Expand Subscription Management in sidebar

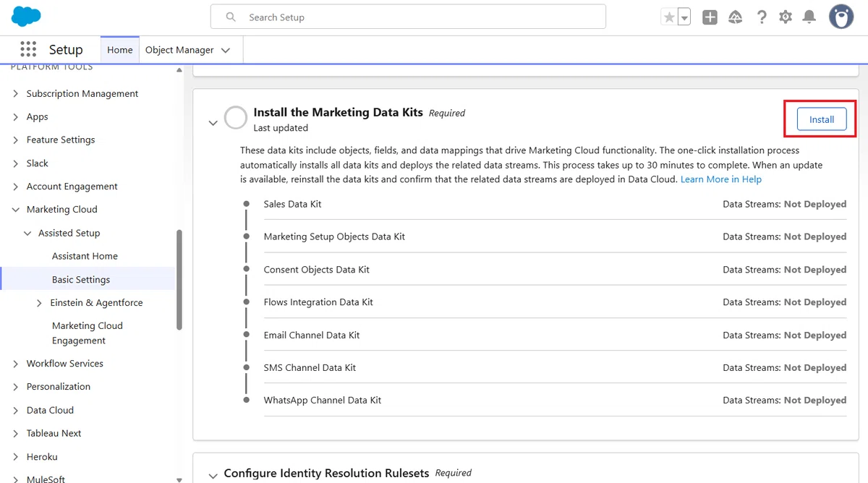(16, 93)
